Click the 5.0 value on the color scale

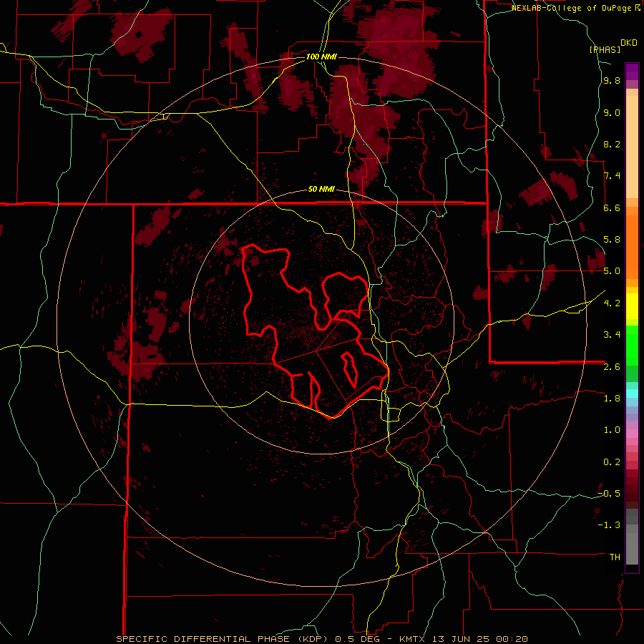click(612, 271)
